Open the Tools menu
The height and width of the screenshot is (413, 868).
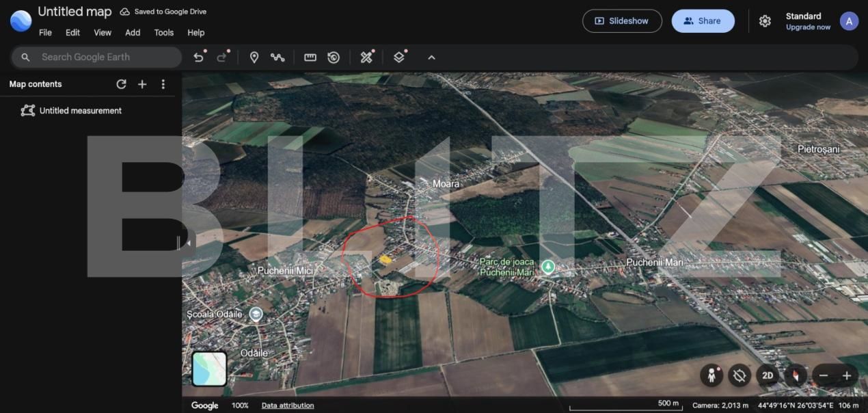[163, 32]
